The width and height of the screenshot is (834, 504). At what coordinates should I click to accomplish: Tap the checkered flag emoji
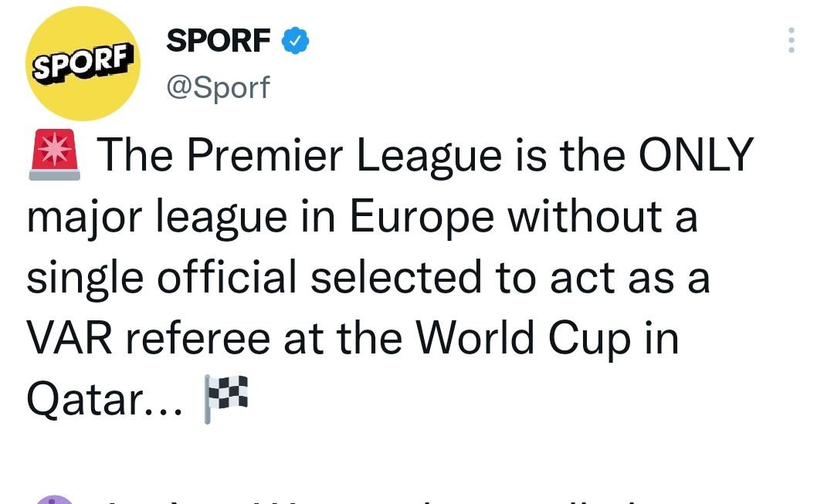(x=226, y=397)
